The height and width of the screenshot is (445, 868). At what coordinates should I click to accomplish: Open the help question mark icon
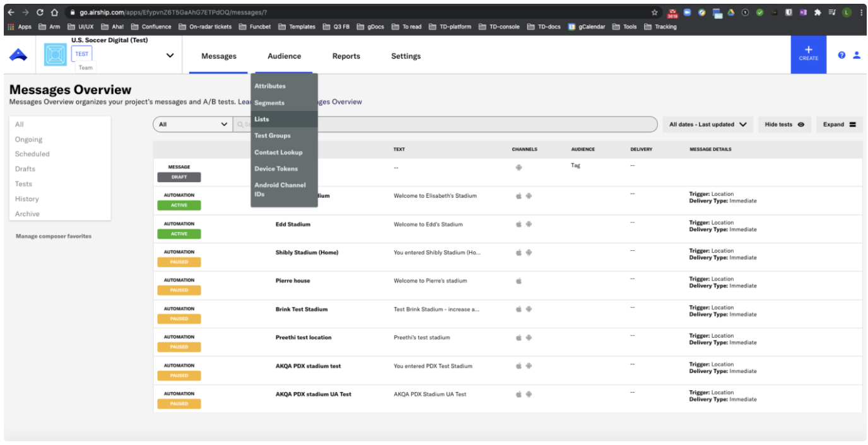(842, 55)
